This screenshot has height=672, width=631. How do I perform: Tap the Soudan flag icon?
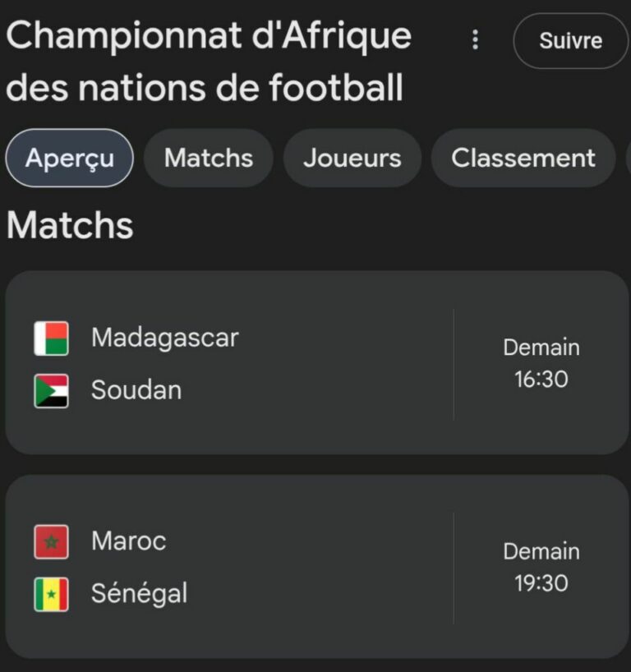(51, 390)
